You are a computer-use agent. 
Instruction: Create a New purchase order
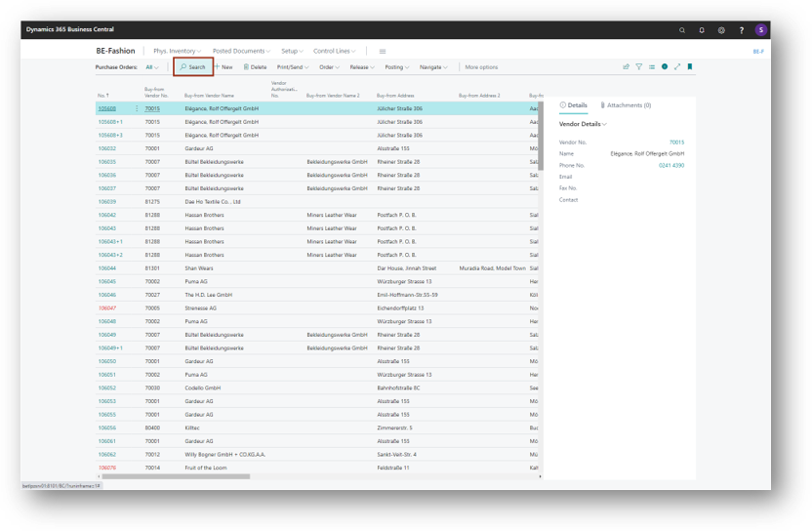[223, 66]
